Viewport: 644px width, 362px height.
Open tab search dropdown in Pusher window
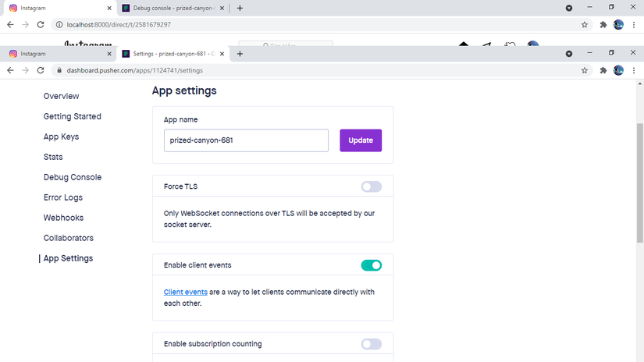click(568, 54)
